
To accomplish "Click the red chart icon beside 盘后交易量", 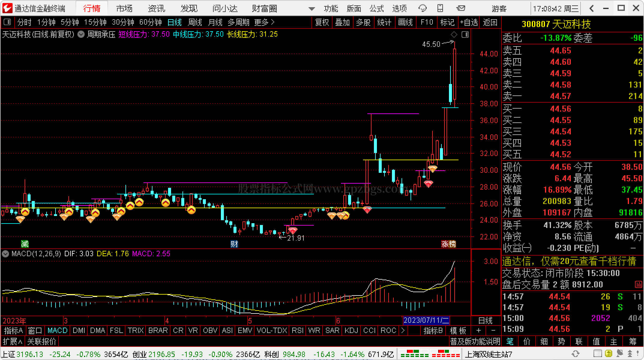I will tap(638, 284).
